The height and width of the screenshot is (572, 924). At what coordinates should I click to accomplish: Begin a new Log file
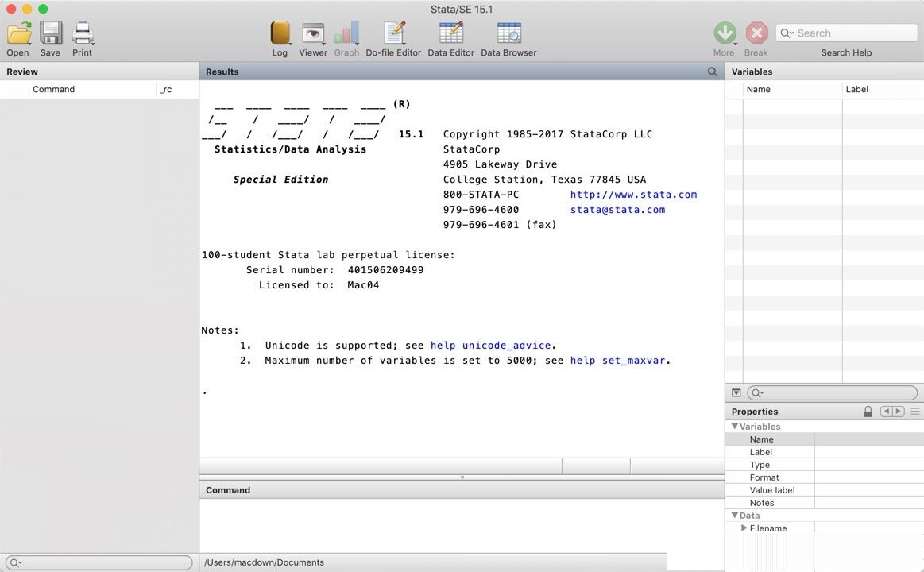pos(280,32)
